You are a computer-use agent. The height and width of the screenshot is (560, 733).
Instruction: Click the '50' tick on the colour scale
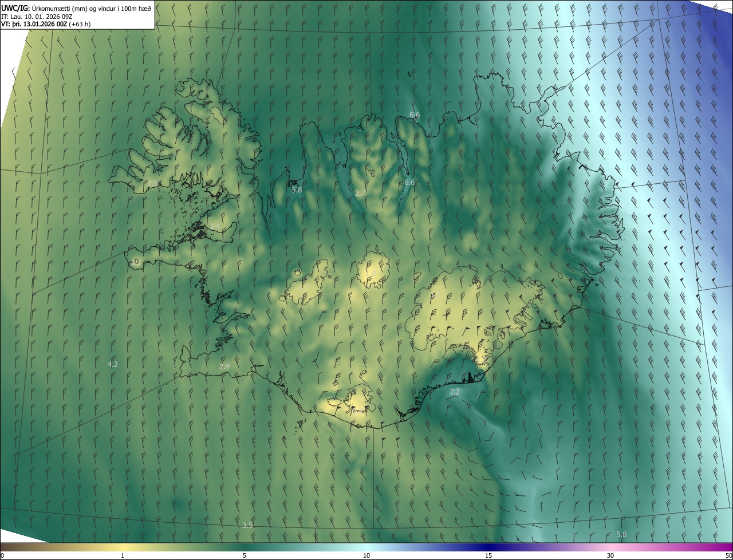[x=728, y=556]
